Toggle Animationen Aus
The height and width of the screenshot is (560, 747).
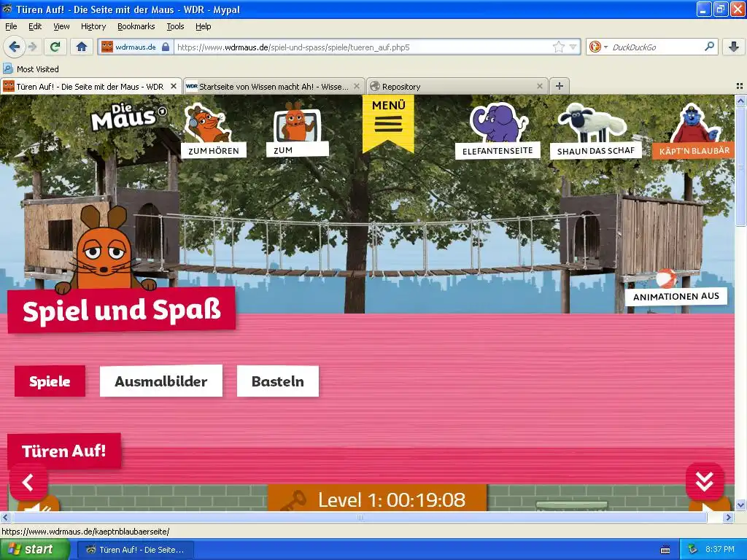[676, 296]
